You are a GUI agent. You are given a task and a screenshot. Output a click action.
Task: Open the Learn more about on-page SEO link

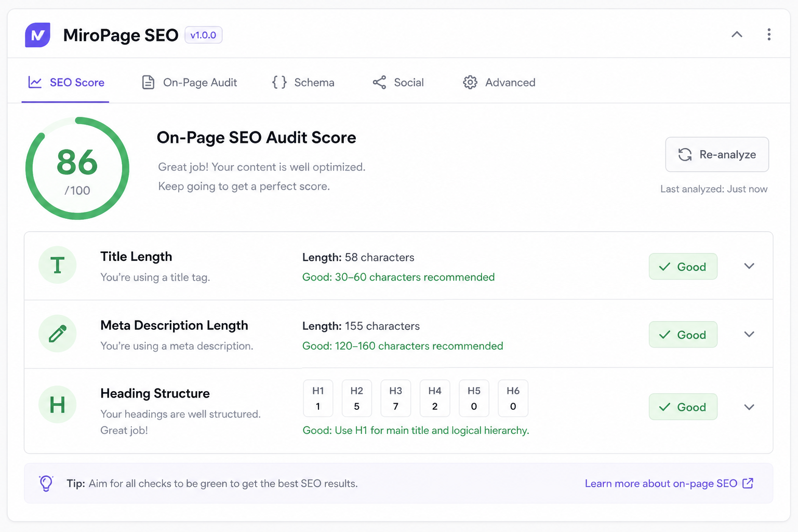click(669, 483)
